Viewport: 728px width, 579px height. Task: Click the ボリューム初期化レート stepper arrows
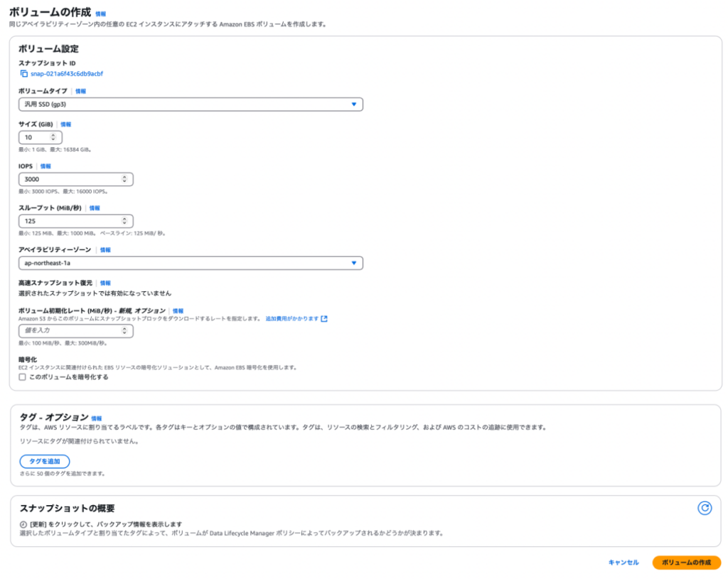pos(124,331)
